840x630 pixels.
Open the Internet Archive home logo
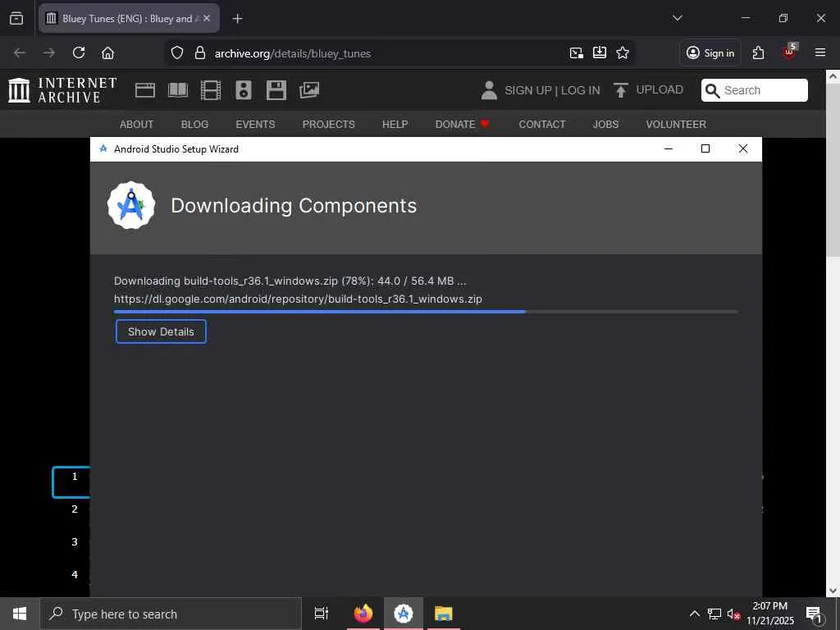click(x=62, y=90)
